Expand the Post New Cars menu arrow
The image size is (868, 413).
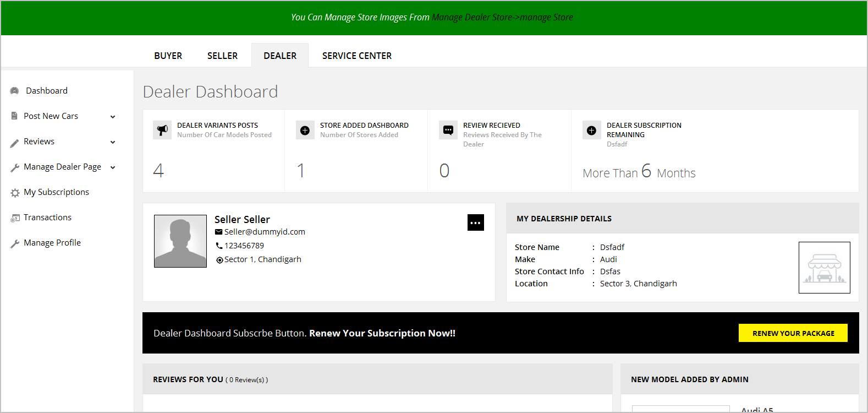(113, 117)
